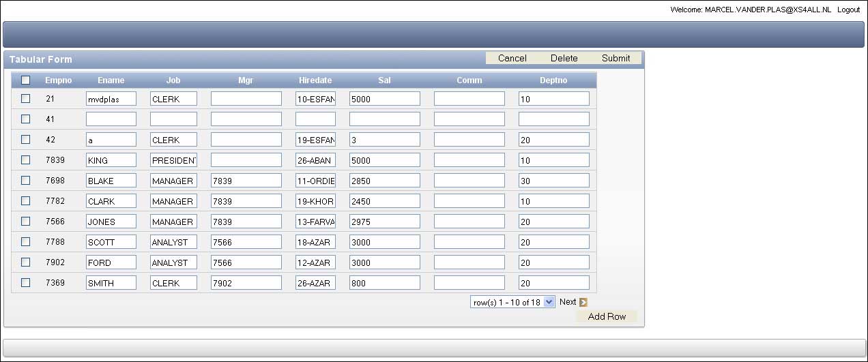868x362 pixels.
Task: Click the Next page arrow icon
Action: (x=583, y=302)
